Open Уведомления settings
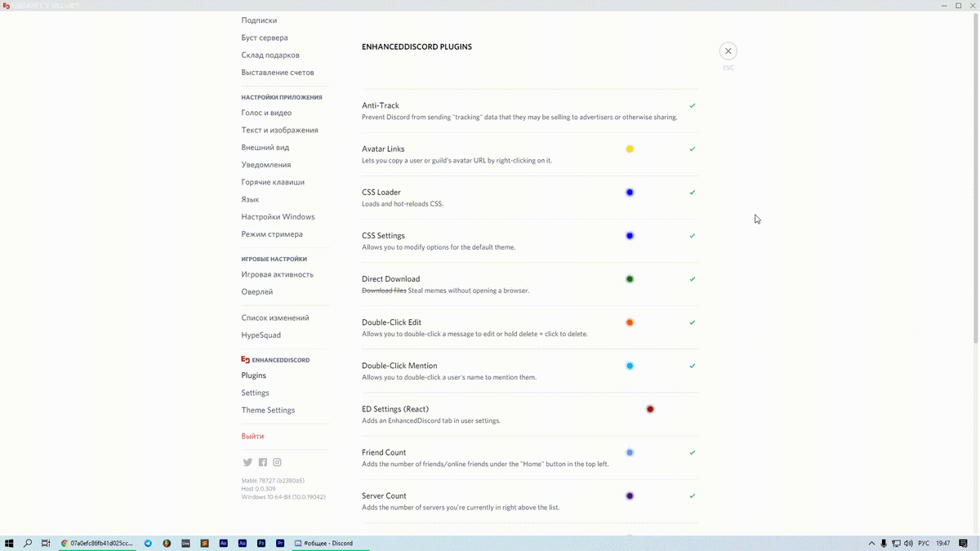This screenshot has height=551, width=980. (266, 165)
